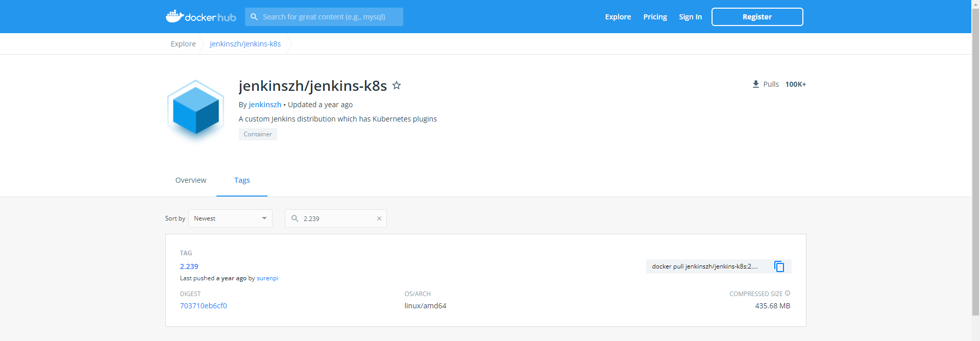
Task: Open the Sort by Newest dropdown
Action: pyautogui.click(x=230, y=218)
